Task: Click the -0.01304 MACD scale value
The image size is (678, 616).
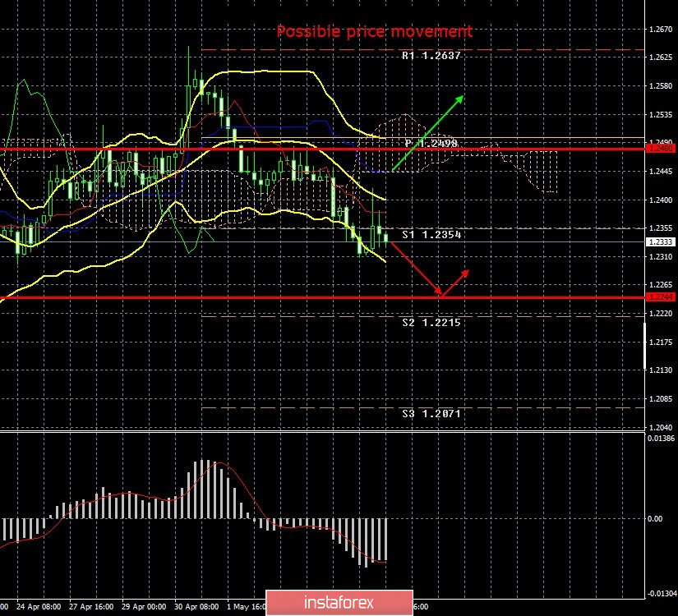Action: [662, 594]
